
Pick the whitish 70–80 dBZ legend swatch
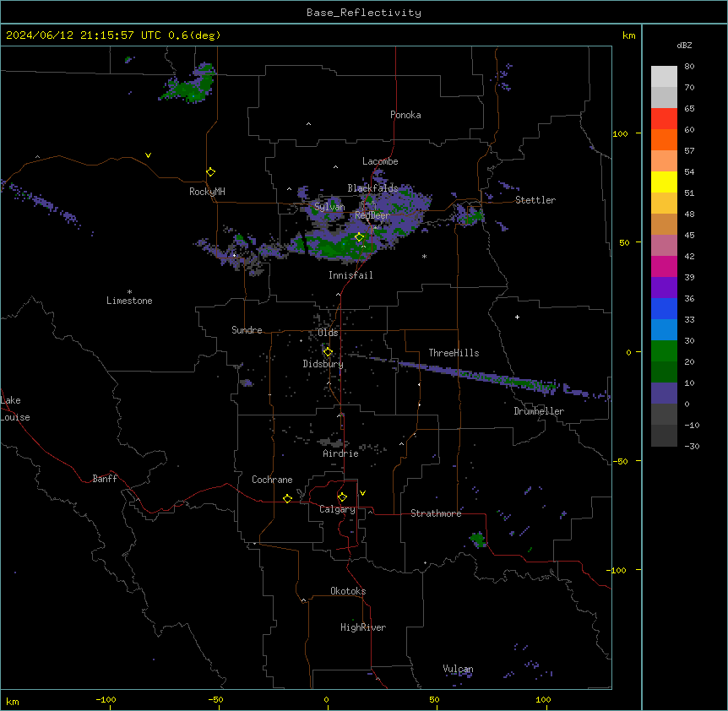point(664,77)
